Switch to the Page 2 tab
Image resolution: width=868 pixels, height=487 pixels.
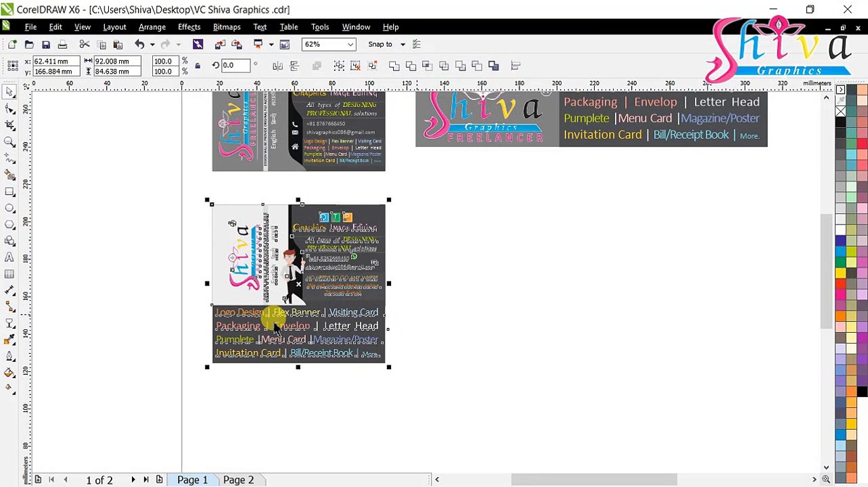point(238,480)
